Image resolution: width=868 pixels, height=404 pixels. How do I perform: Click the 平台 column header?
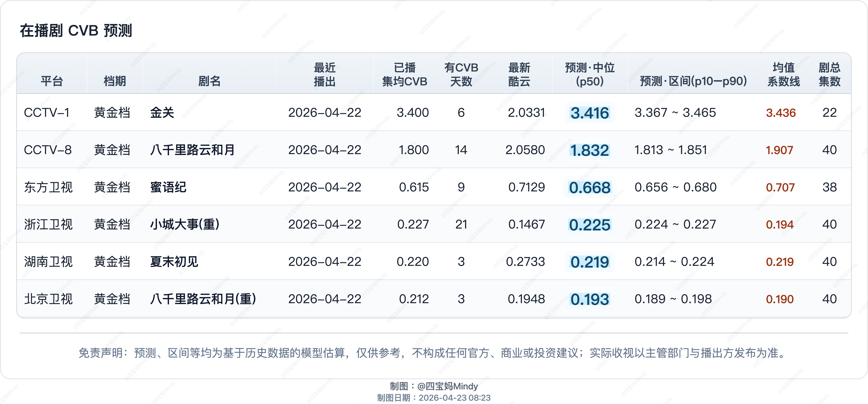point(52,81)
